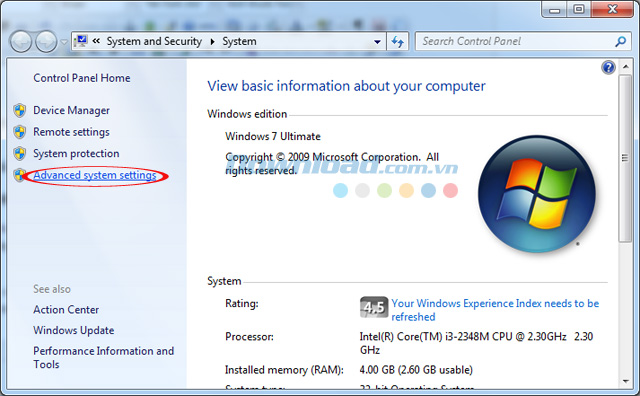The height and width of the screenshot is (396, 640).
Task: Click the 4.5 rating badge
Action: 374,307
